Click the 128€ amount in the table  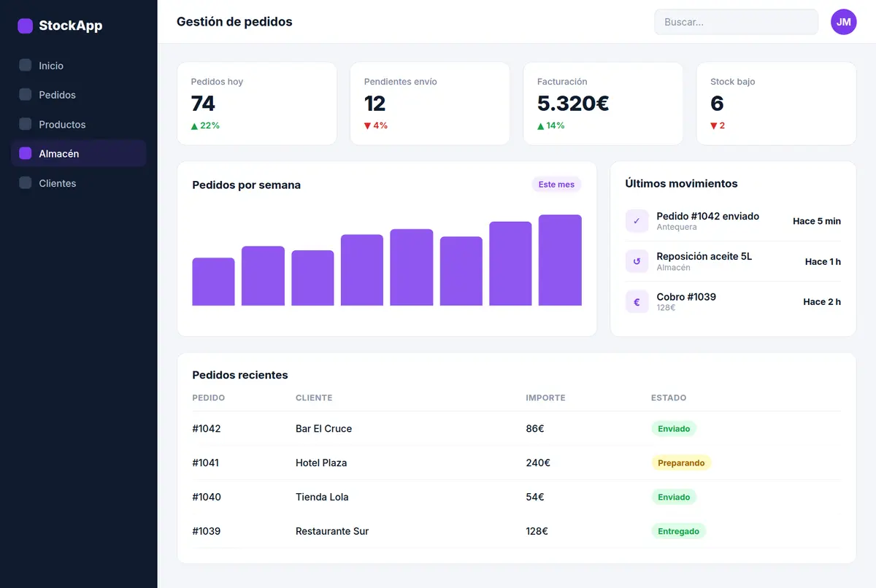click(x=537, y=531)
